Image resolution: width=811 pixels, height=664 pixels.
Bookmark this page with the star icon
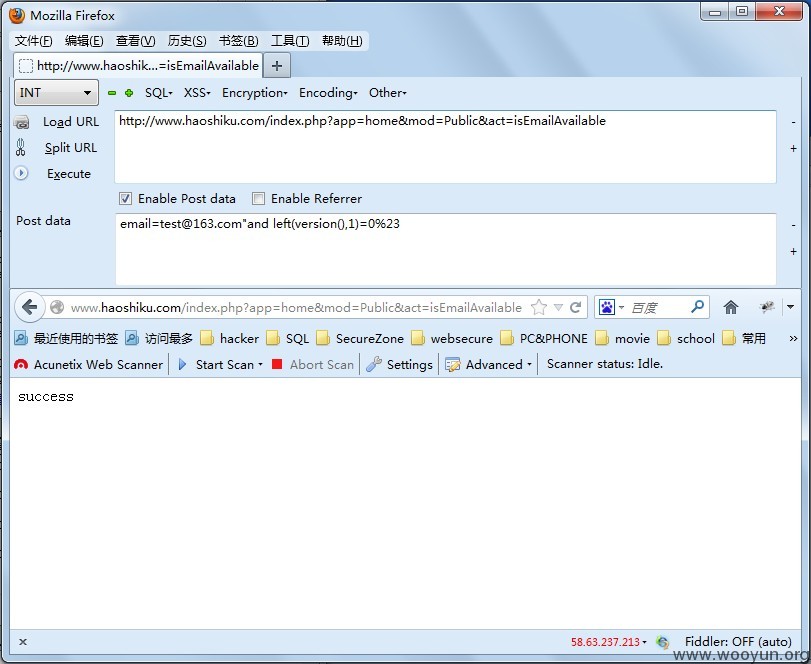pos(539,307)
